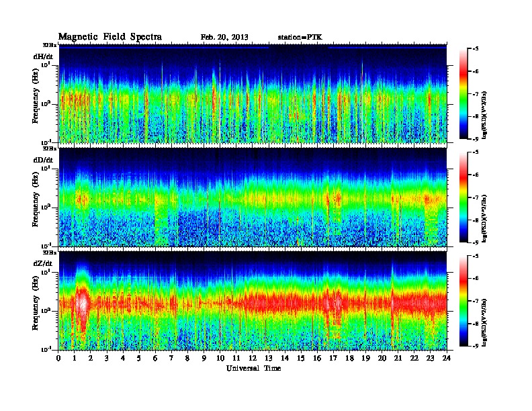Click hour 10 on the time axis

[x=220, y=359]
